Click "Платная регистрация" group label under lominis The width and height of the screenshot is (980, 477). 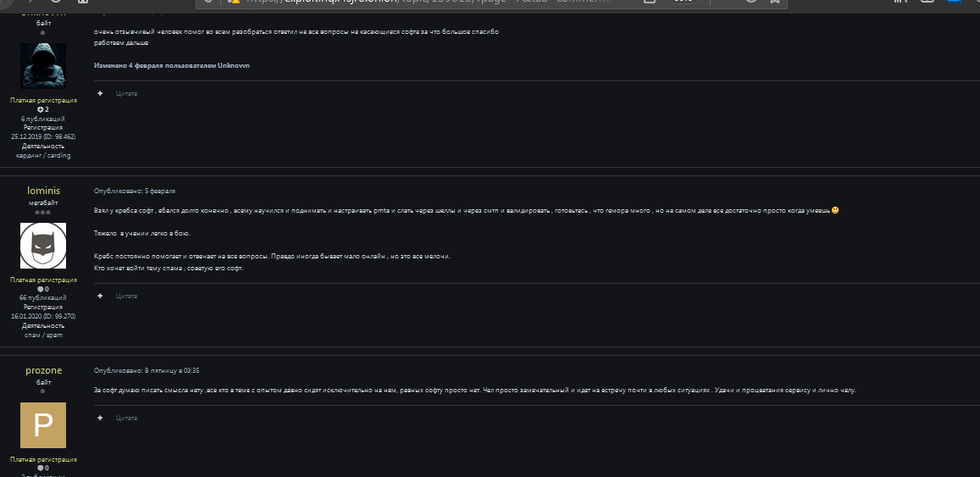(x=43, y=280)
